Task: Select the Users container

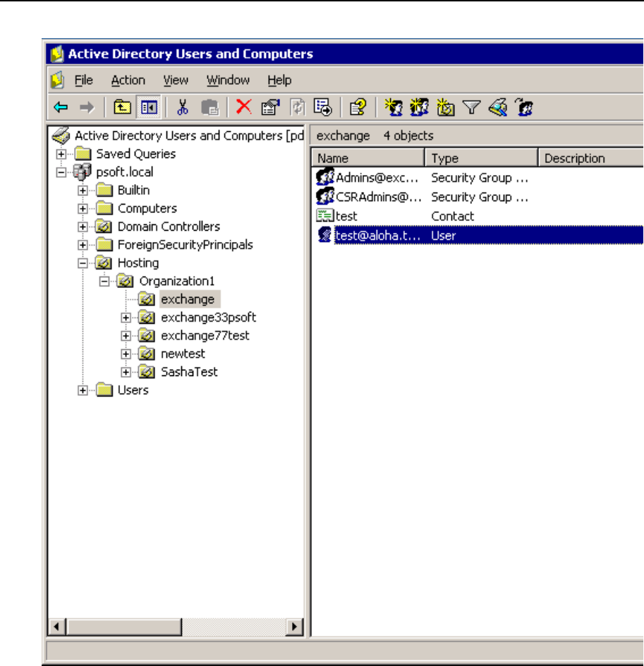Action: pos(133,390)
